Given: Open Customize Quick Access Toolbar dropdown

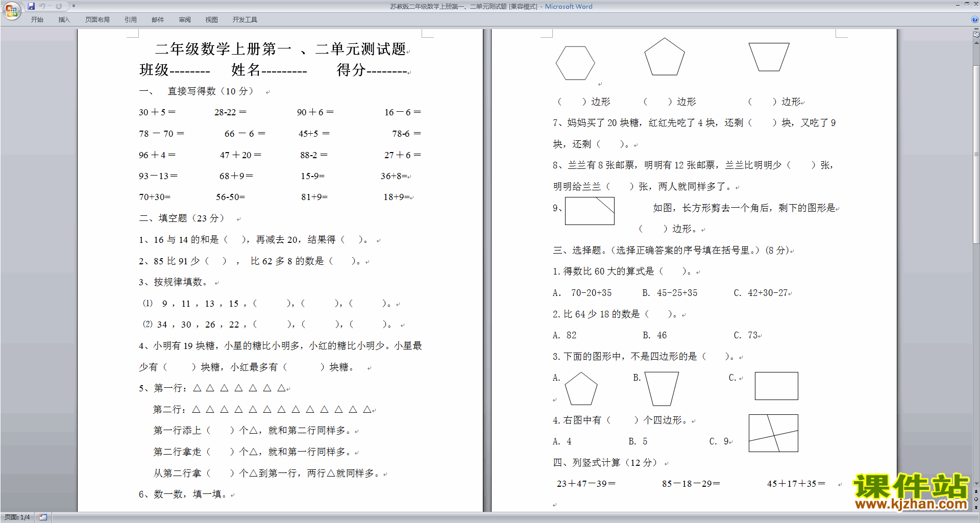Looking at the screenshot, I should 74,6.
